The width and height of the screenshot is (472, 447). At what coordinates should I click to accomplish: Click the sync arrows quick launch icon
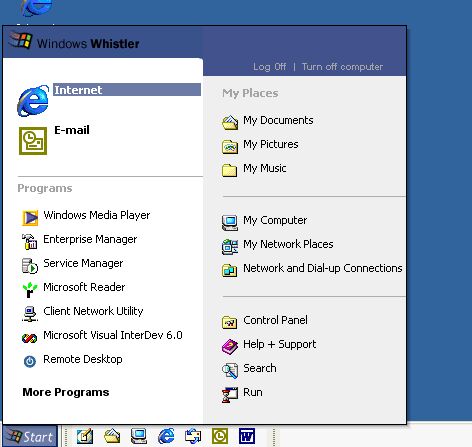[x=193, y=436]
